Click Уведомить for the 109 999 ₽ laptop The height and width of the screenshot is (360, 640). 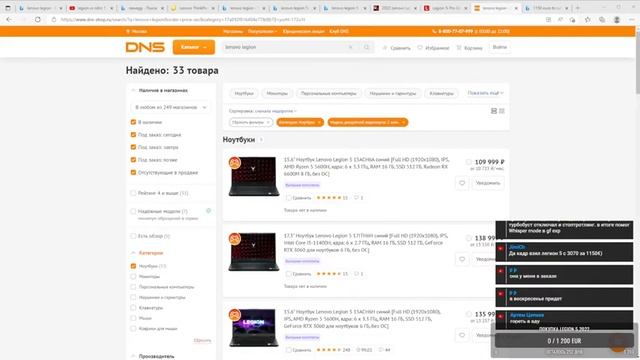488,183
